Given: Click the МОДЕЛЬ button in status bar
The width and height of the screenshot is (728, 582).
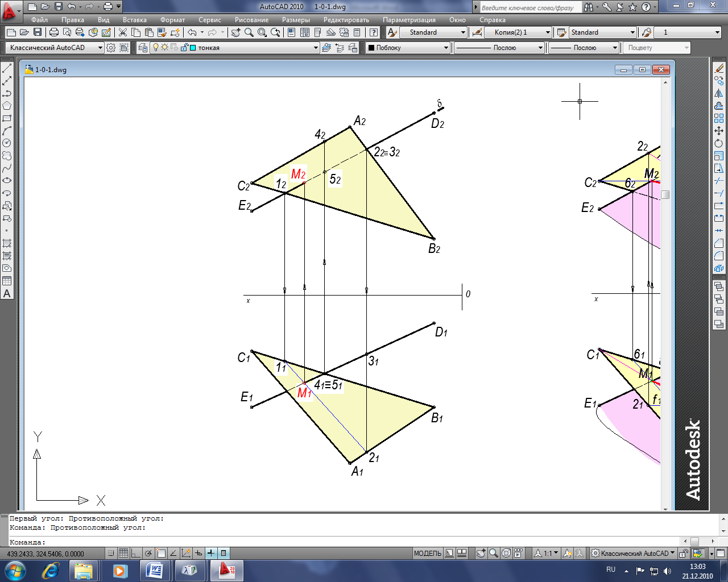Looking at the screenshot, I should (x=427, y=553).
